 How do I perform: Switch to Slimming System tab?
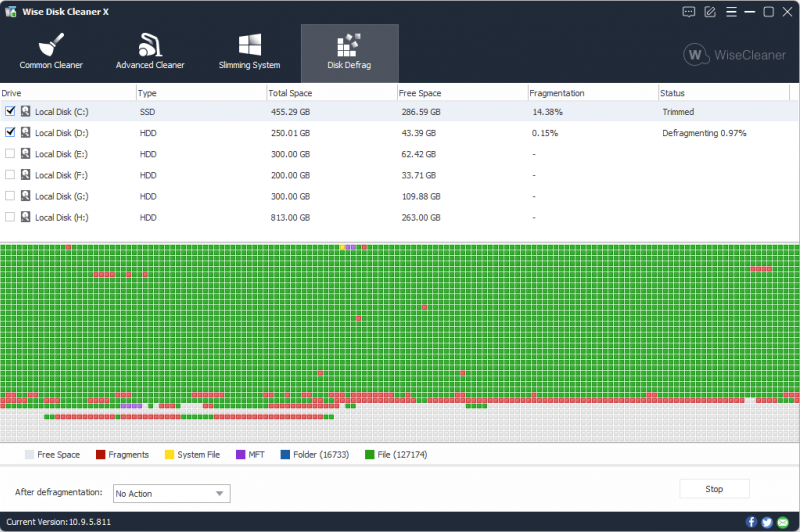tap(249, 53)
